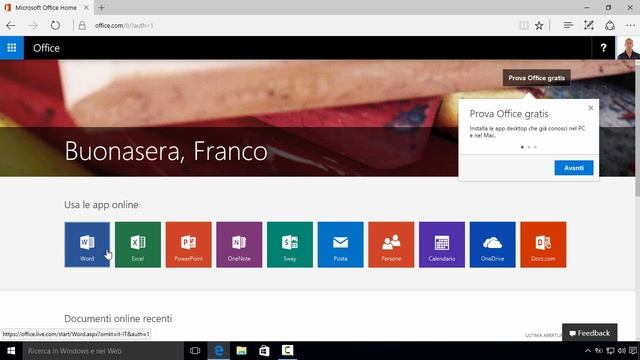Screen dimensions: 640x360
Task: Switch to the Microsoft Office Home tab
Action: click(x=46, y=7)
